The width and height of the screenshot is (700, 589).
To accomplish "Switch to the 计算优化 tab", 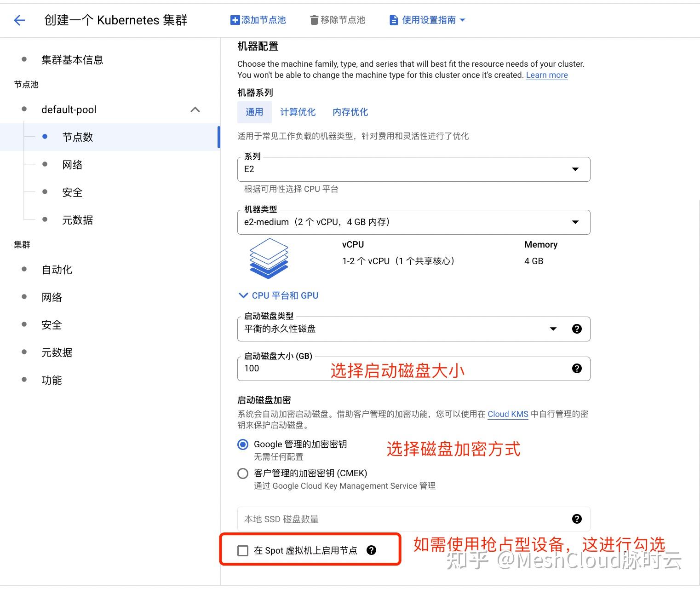I will (298, 112).
